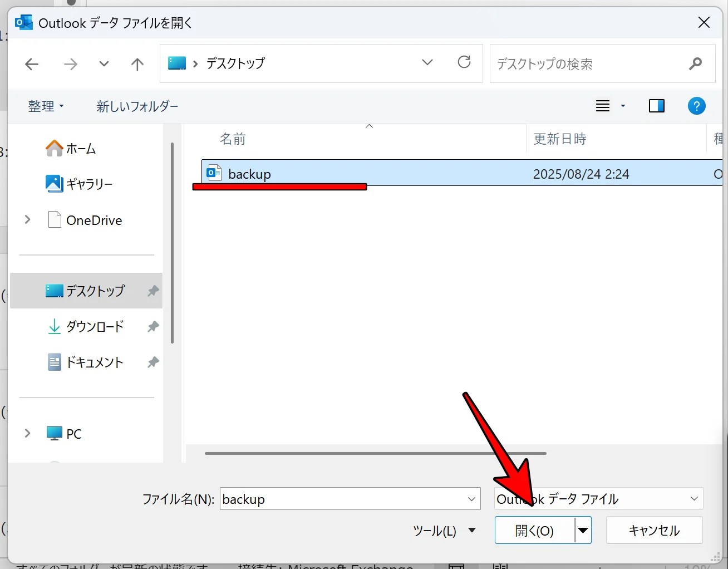Select the backup file

coord(462,173)
